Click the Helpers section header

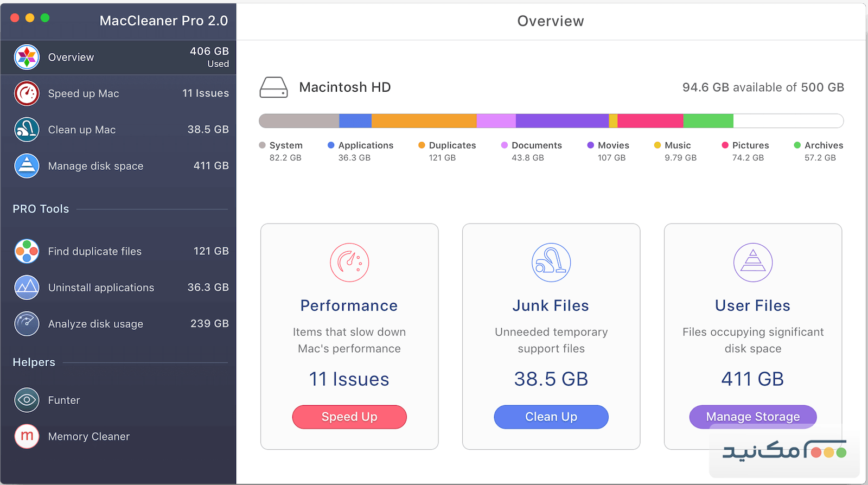[x=34, y=362]
